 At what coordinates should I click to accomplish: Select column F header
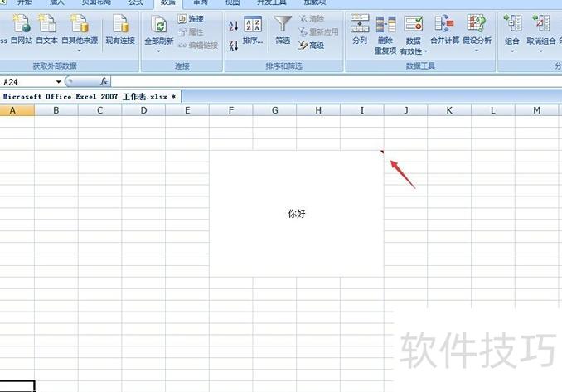pyautogui.click(x=231, y=110)
